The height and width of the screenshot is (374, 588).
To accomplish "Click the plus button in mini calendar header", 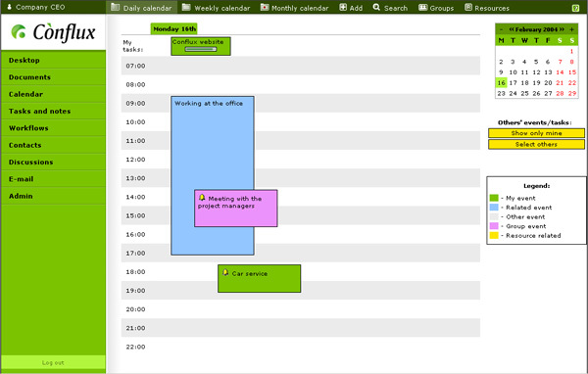I will coord(572,29).
